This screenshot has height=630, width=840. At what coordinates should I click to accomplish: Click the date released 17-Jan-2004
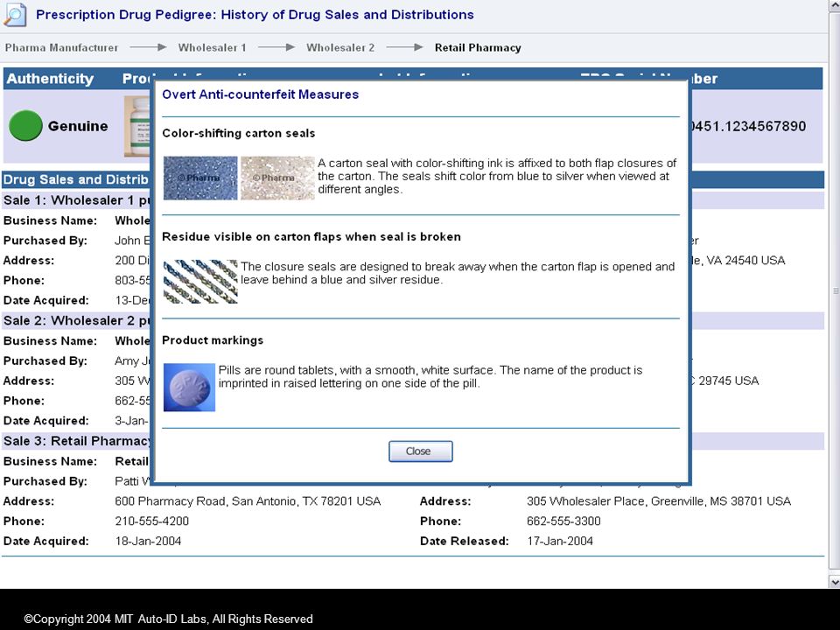point(560,541)
